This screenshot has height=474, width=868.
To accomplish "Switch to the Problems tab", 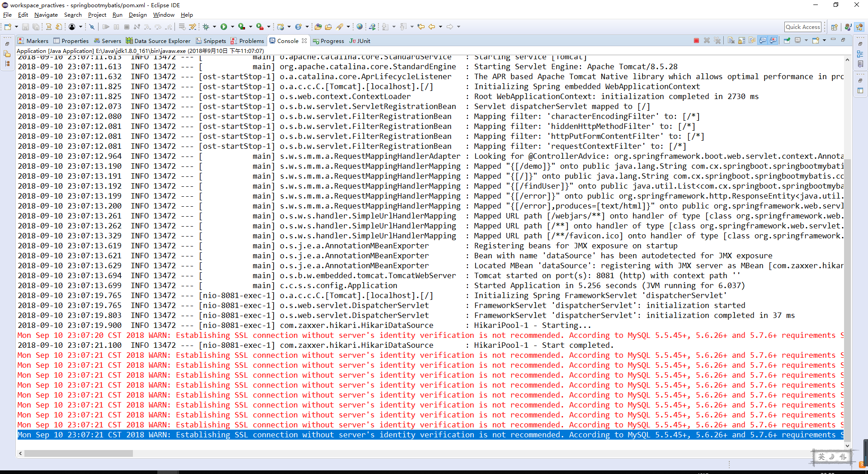I will (x=247, y=41).
